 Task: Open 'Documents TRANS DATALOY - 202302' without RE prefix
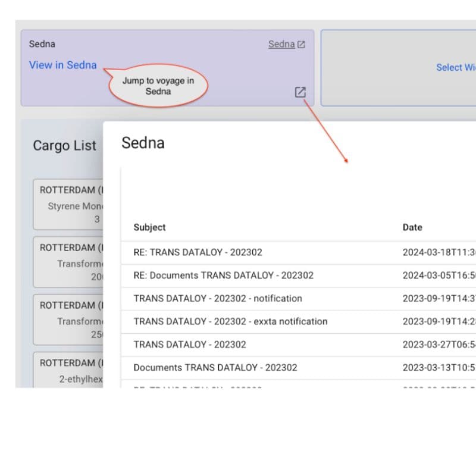pyautogui.click(x=299, y=368)
